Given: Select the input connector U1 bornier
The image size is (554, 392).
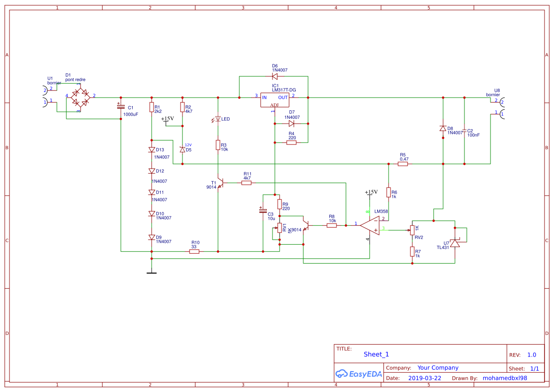Looking at the screenshot, I should coord(45,96).
